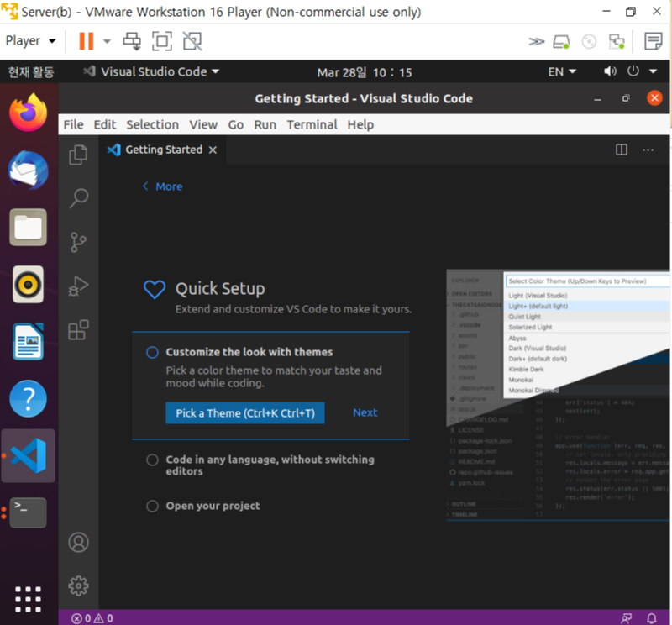The height and width of the screenshot is (625, 672).
Task: Open the clock and calendar in top bar
Action: coord(365,72)
